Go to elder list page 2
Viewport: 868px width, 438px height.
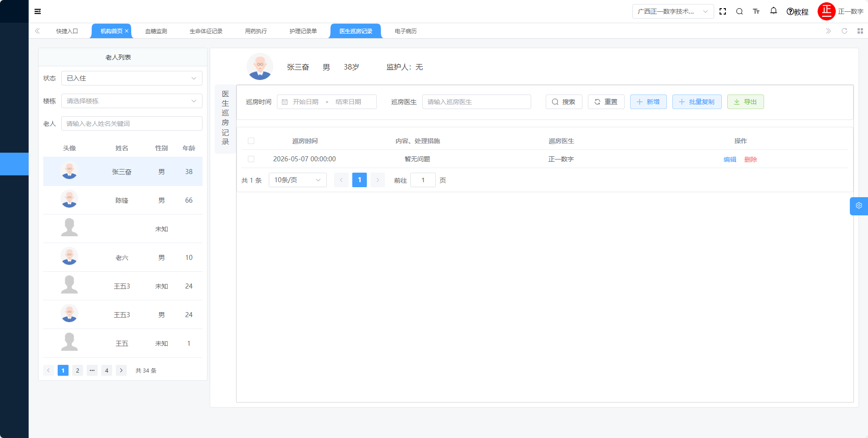[78, 370]
